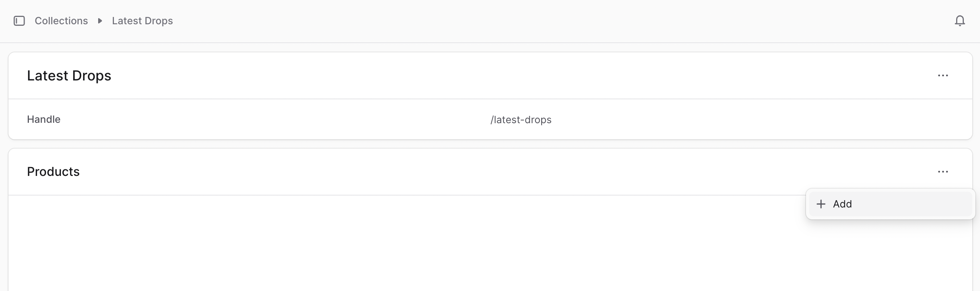This screenshot has height=291, width=980.
Task: Go back to Collections breadcrumb
Action: pos(61,21)
